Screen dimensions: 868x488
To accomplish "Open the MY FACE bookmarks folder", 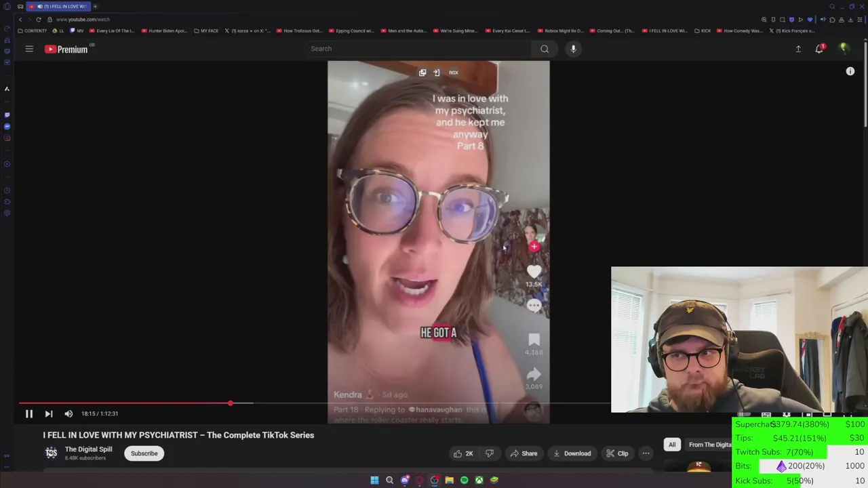I will [x=206, y=30].
